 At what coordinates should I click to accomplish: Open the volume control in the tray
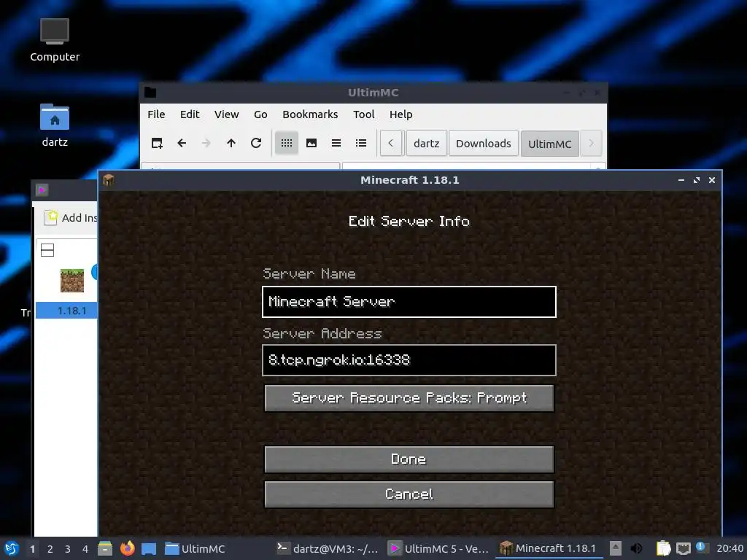click(636, 548)
